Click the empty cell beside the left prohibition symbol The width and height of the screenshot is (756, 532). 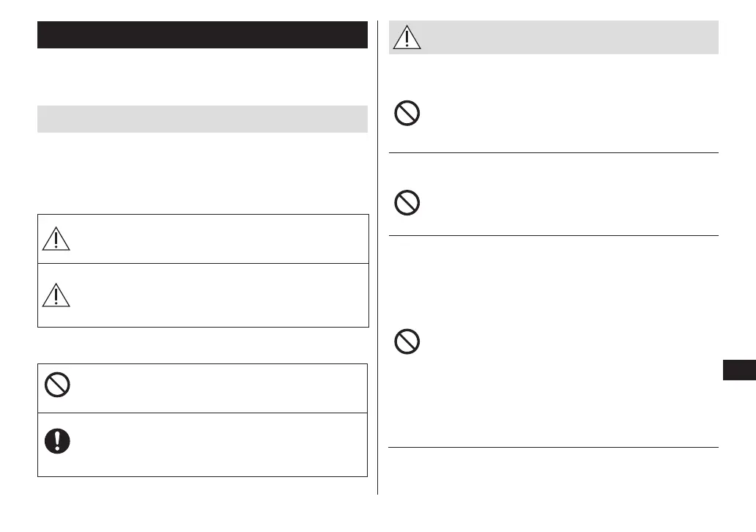click(220, 388)
